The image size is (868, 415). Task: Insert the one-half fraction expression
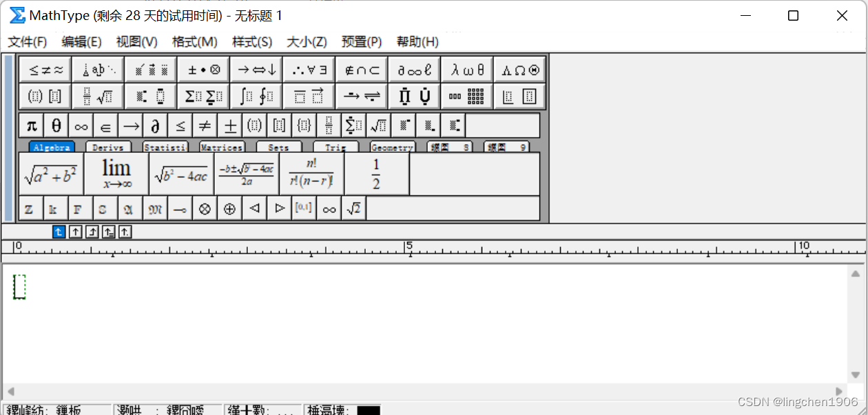377,174
